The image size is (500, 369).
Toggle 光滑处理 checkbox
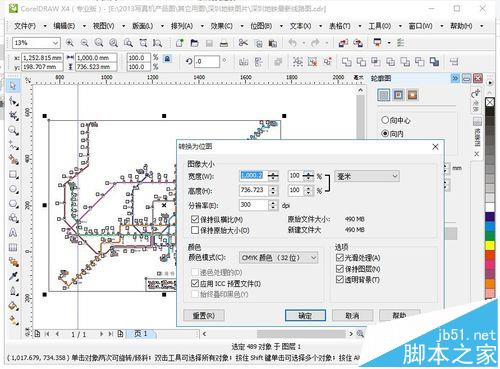pyautogui.click(x=339, y=257)
